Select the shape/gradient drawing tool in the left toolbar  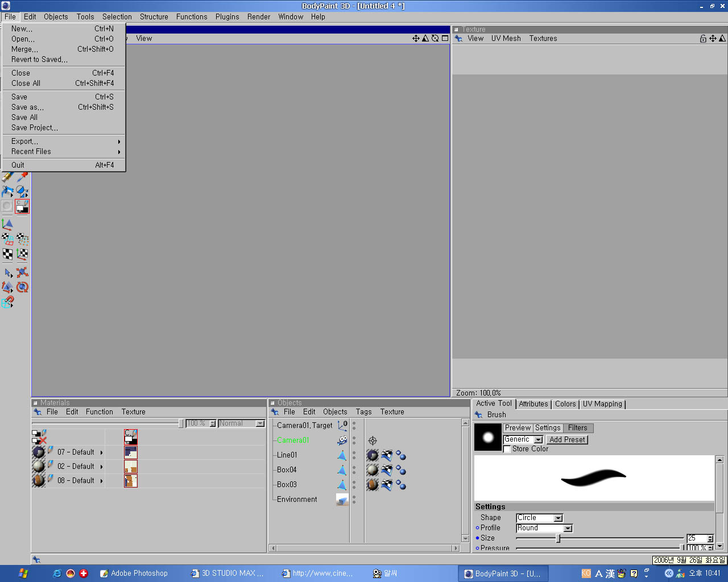pos(22,192)
